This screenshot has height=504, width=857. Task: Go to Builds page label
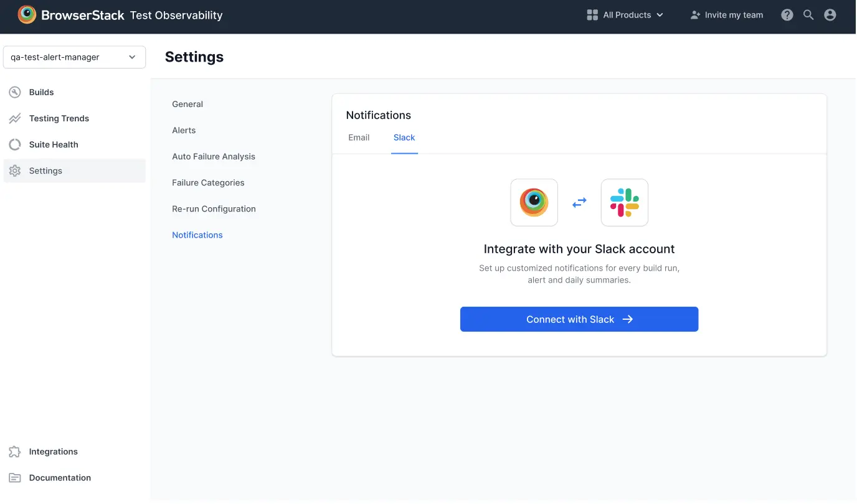(42, 92)
